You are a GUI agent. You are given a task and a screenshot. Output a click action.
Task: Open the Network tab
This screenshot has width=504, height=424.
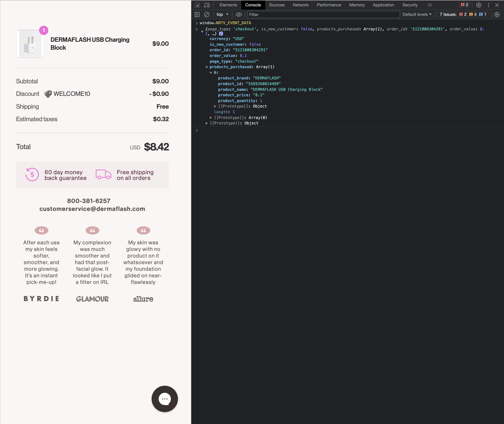pos(300,5)
